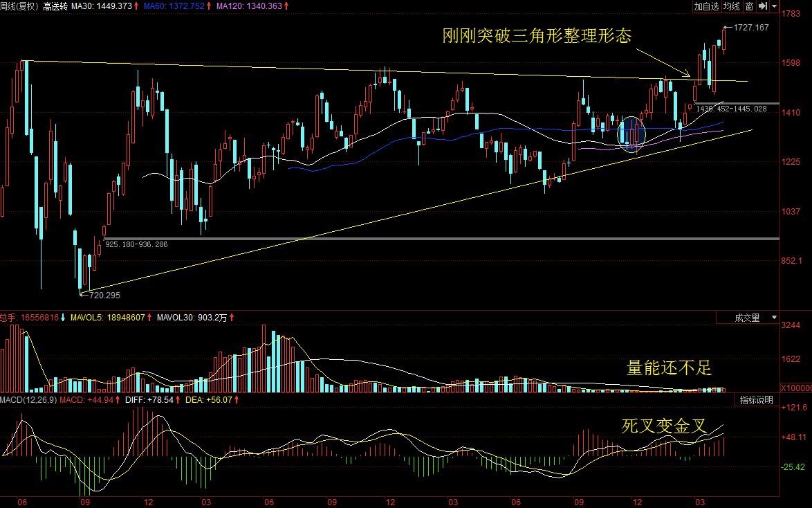Select the yellow ellipse annotation on chart

[631, 131]
